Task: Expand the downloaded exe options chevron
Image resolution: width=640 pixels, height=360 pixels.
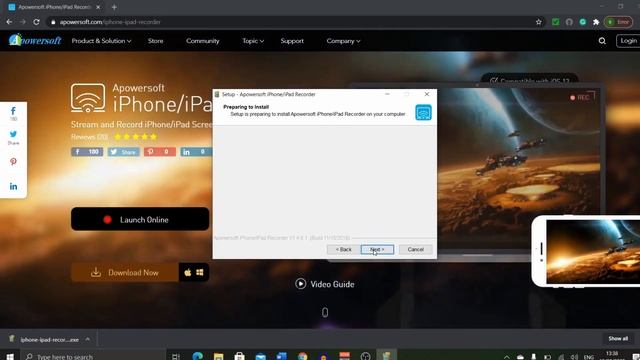Action: point(87,339)
